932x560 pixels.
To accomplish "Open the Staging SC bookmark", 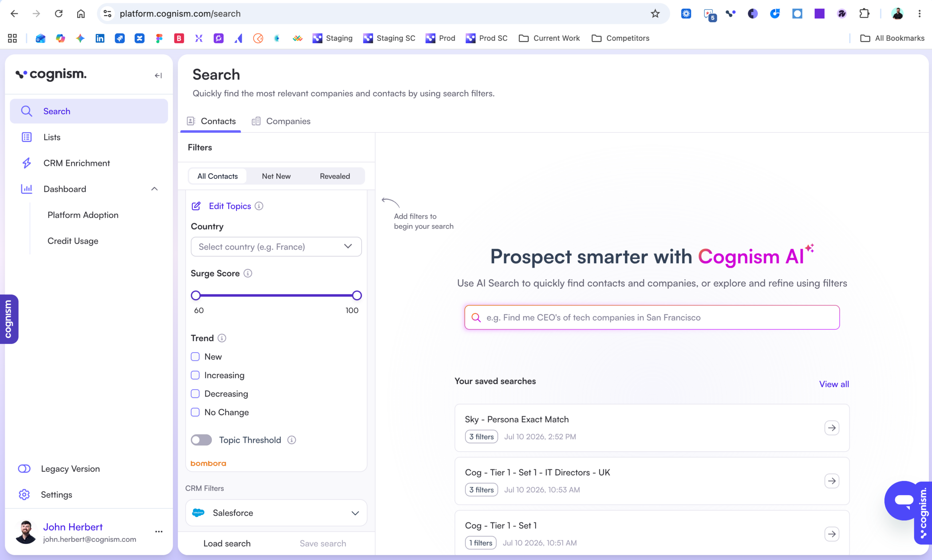I will click(389, 38).
